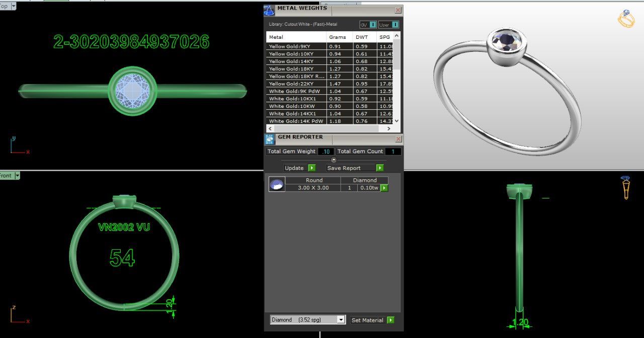This screenshot has height=338, width=644.
Task: Click the ring-with-gem icon in Right viewport
Action: pyautogui.click(x=626, y=188)
